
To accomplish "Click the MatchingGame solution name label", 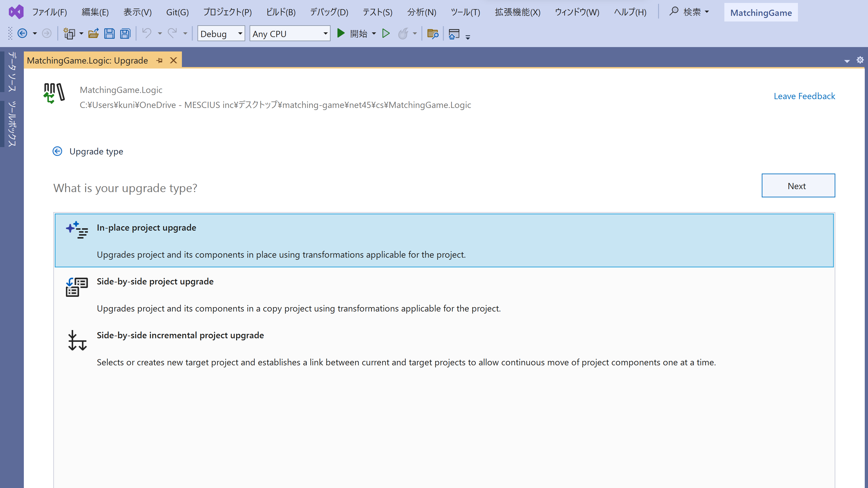I will point(761,12).
